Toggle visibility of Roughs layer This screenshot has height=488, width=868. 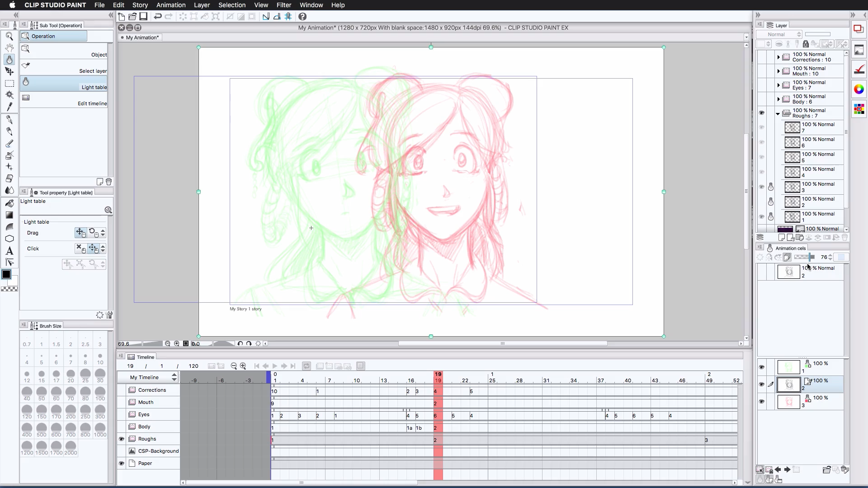coord(121,439)
